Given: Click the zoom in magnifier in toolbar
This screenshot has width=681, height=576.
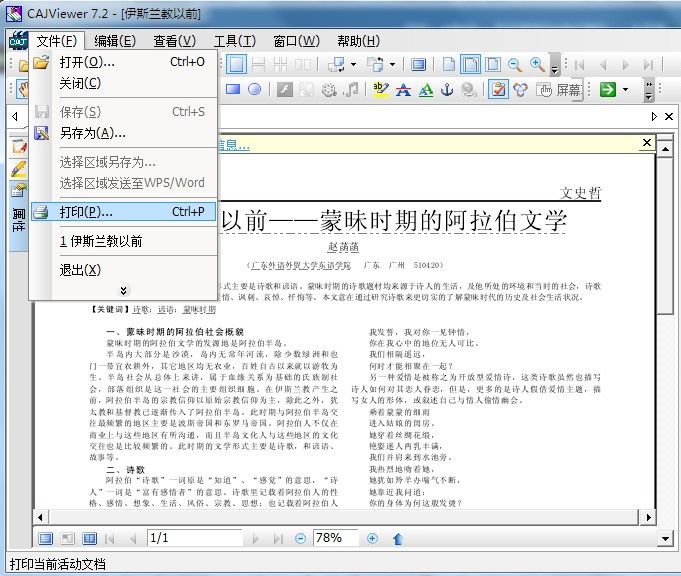Looking at the screenshot, I should [x=537, y=65].
